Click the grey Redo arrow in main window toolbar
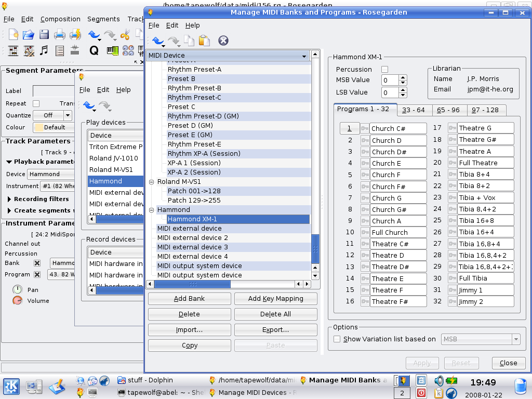The image size is (532, 399). pyautogui.click(x=110, y=35)
